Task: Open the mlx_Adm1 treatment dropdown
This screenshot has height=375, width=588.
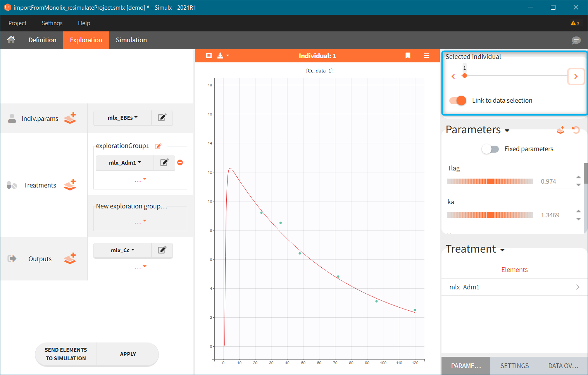Action: pos(125,163)
